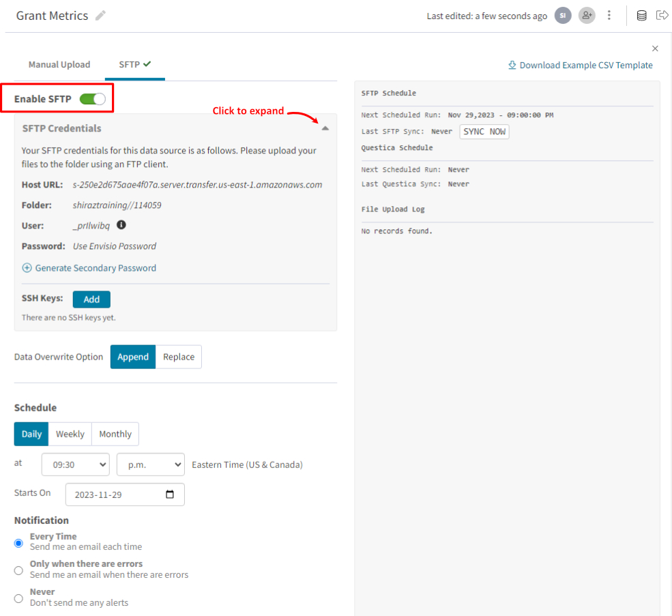Collapse the SFTP Credentials section

[325, 128]
